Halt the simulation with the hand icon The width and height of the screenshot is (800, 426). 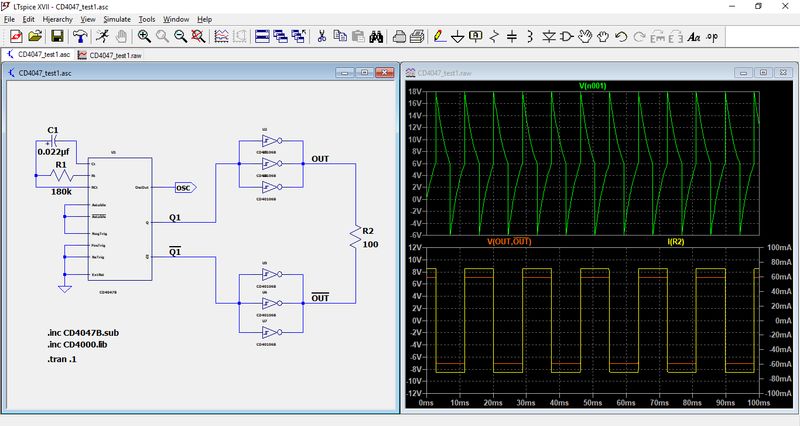(x=121, y=36)
